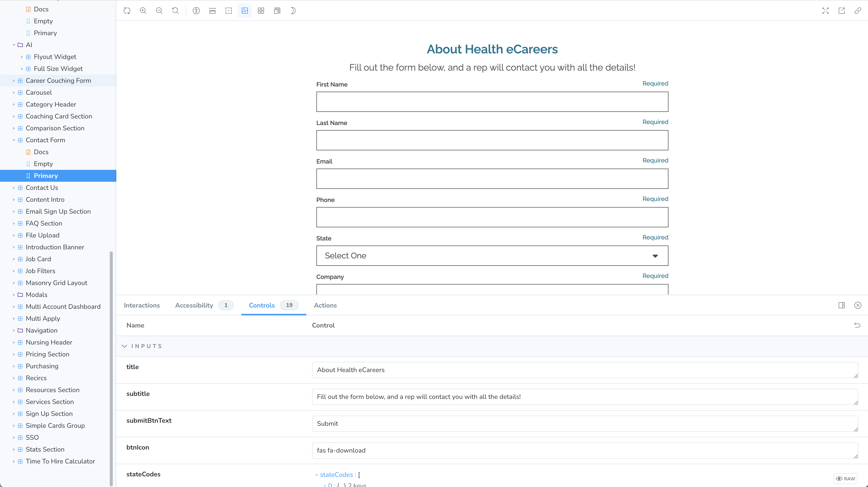Open the Simple Cards Group component
This screenshot has width=868, height=487.
pyautogui.click(x=55, y=426)
